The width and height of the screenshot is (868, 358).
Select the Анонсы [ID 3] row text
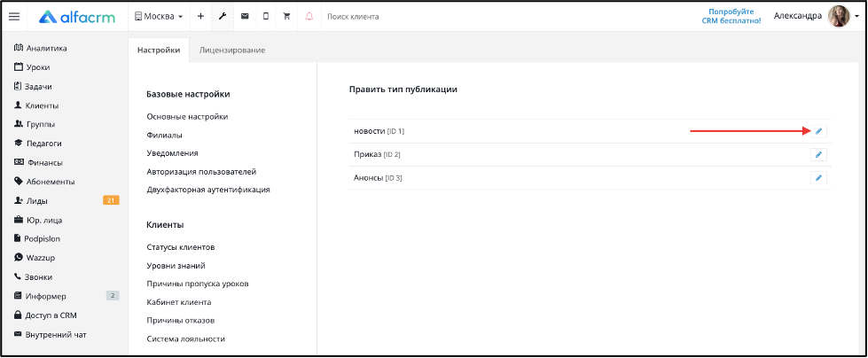(x=378, y=177)
